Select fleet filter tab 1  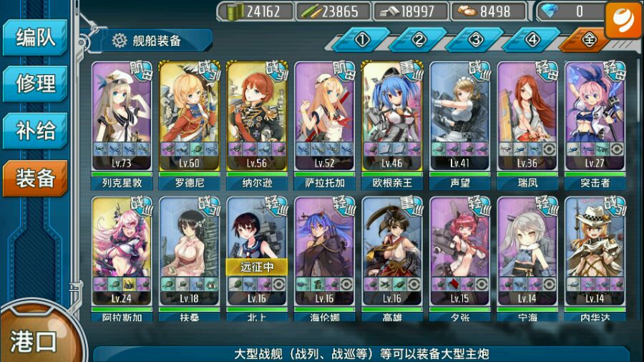tap(362, 40)
